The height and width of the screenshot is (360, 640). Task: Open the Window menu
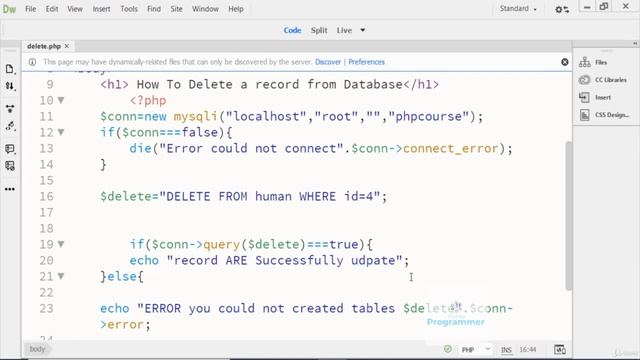pos(205,9)
